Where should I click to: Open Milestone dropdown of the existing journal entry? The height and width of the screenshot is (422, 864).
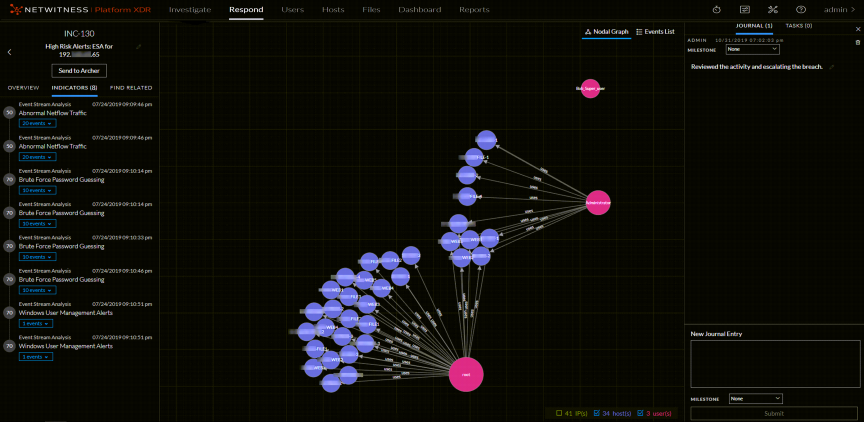coord(752,49)
